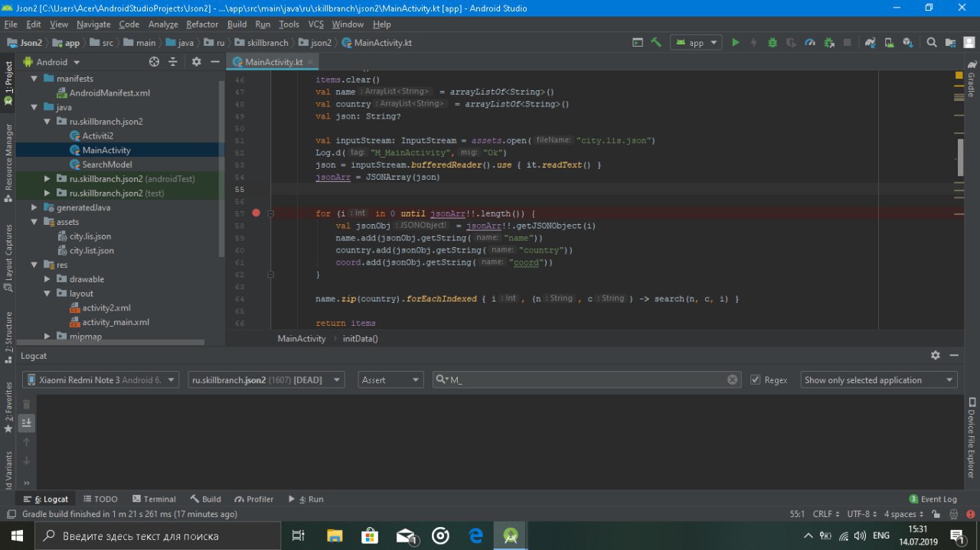Viewport: 980px width, 550px height.
Task: Open Project panel gear settings
Action: [x=196, y=62]
